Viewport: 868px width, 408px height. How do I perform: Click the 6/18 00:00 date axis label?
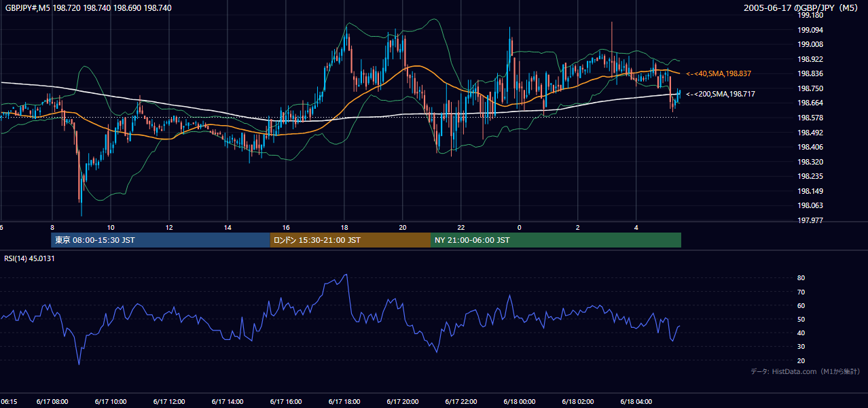point(519,401)
